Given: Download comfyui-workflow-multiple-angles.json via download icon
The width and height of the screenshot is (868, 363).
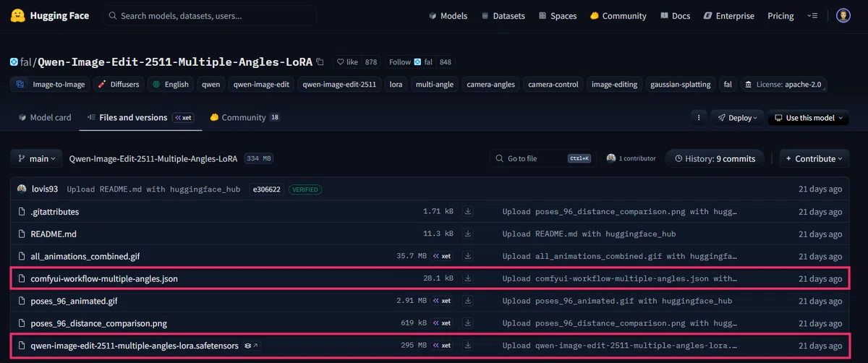Looking at the screenshot, I should (468, 278).
